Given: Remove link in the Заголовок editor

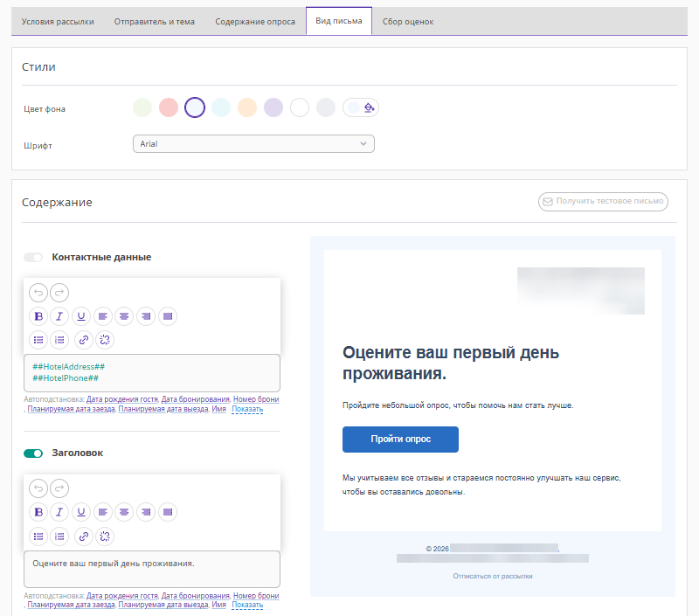Looking at the screenshot, I should (x=105, y=536).
